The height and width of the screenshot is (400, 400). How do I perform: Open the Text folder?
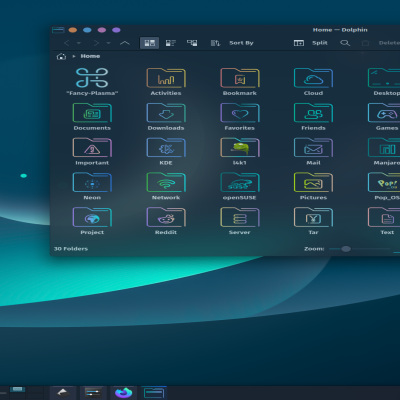(385, 221)
